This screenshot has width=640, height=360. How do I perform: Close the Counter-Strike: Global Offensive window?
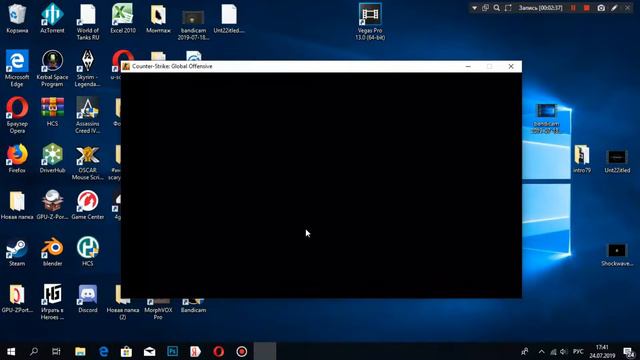pyautogui.click(x=511, y=66)
